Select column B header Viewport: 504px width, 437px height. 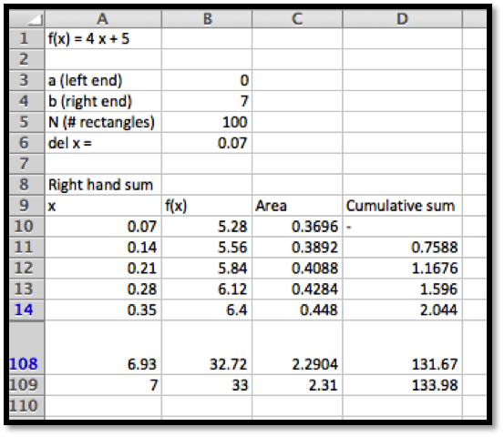(x=207, y=19)
